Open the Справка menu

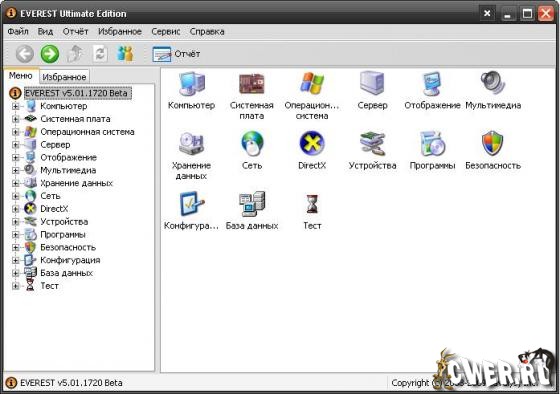(x=207, y=31)
